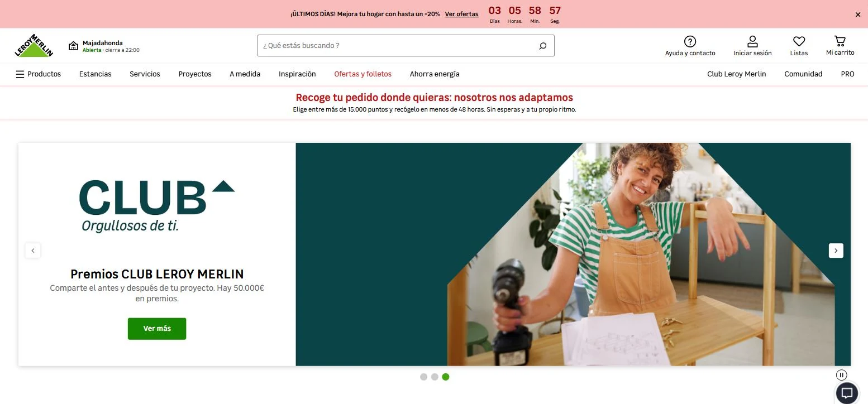Open the Inspiración menu
Viewport: 868px width, 404px height.
(x=297, y=74)
